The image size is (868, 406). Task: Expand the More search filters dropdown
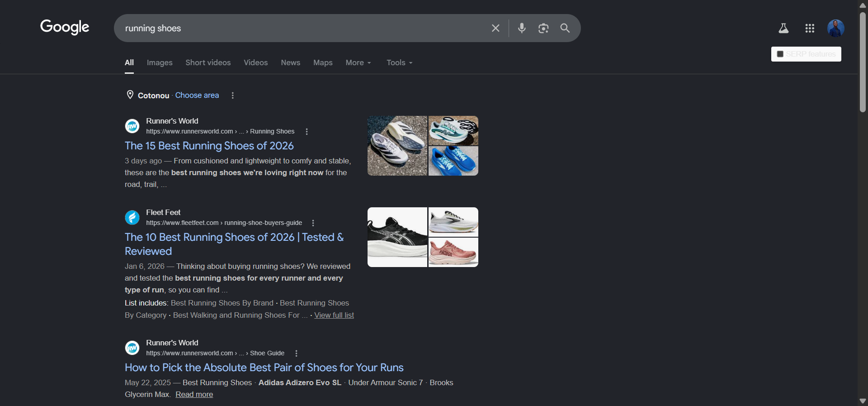coord(358,62)
